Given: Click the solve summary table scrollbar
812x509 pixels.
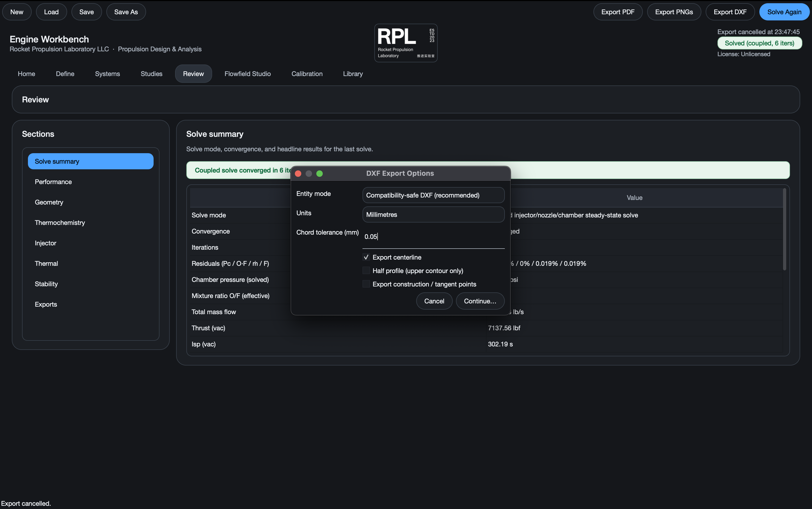Looking at the screenshot, I should click(784, 229).
